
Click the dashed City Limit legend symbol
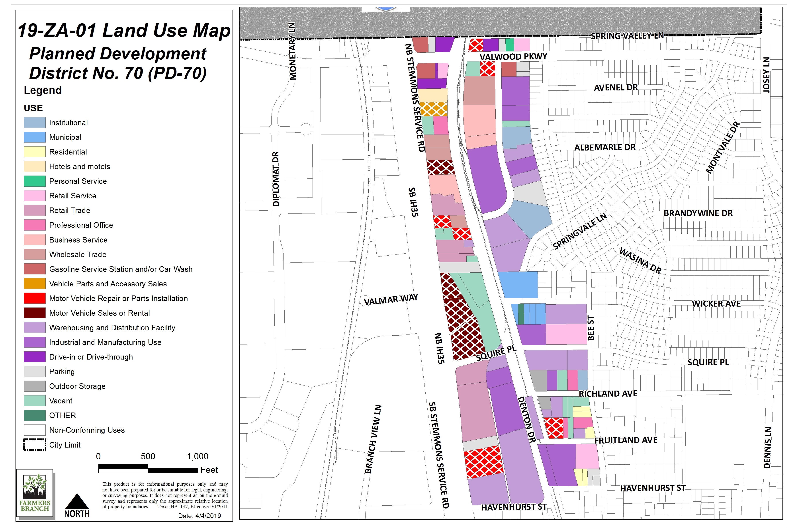coord(35,445)
